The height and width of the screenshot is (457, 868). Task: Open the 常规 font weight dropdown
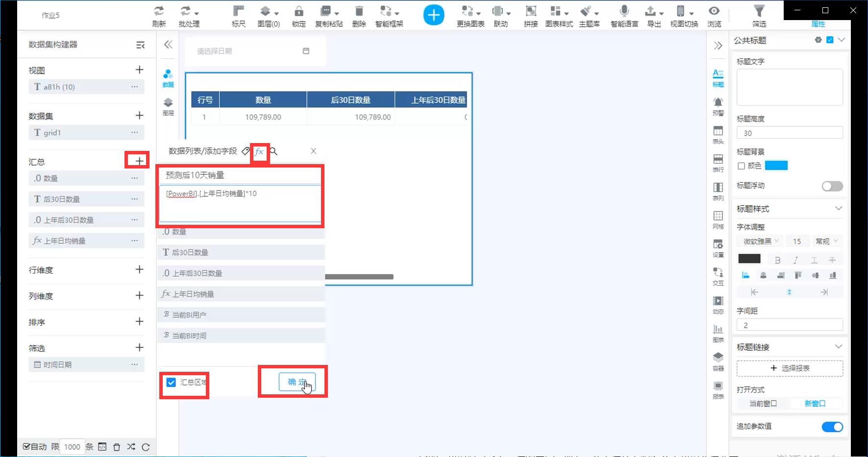(x=826, y=241)
